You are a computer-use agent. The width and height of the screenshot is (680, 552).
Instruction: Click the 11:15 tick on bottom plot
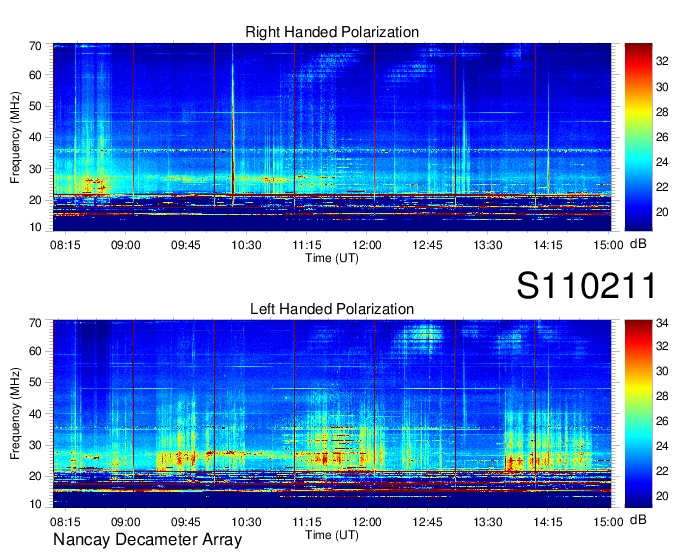[x=307, y=522]
